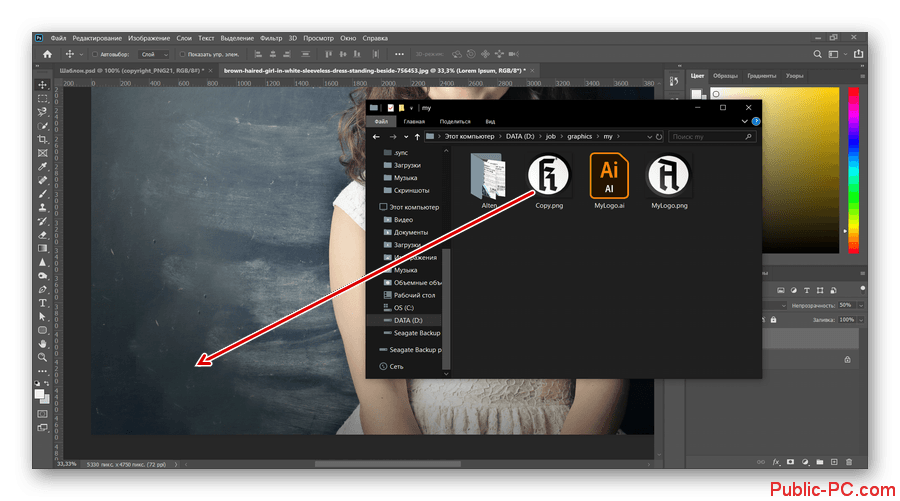Select the Rectangular Marquee tool

(42, 99)
